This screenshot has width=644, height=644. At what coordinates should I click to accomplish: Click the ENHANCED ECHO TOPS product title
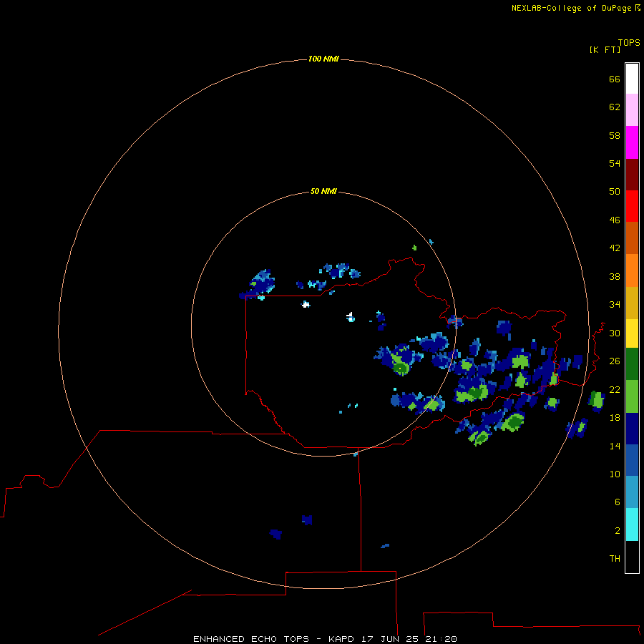[x=251, y=639]
